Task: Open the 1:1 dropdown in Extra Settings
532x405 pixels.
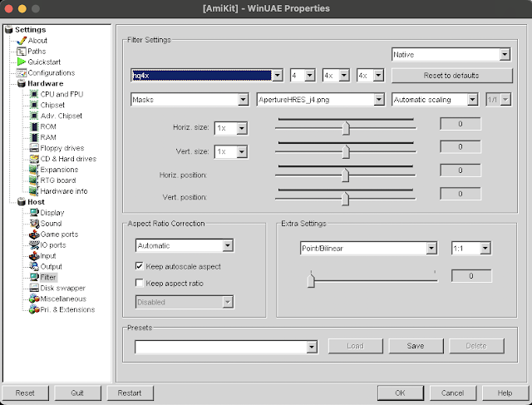Action: (485, 248)
